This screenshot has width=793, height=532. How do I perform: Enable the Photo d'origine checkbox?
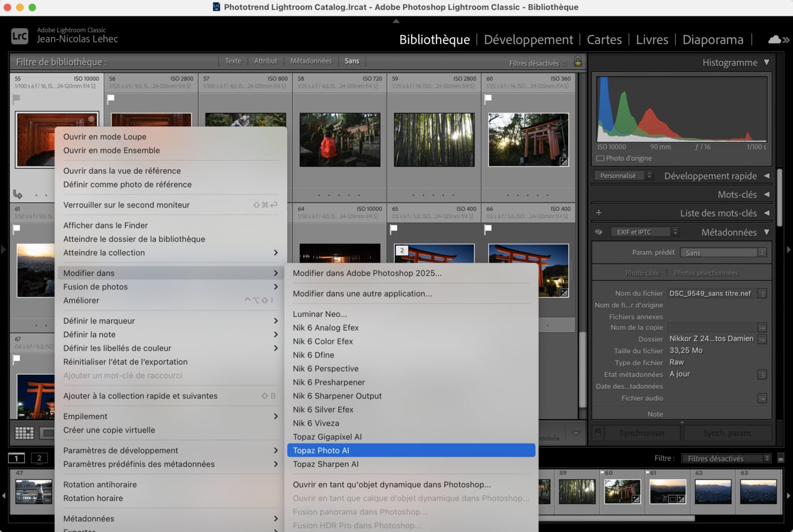(x=600, y=158)
